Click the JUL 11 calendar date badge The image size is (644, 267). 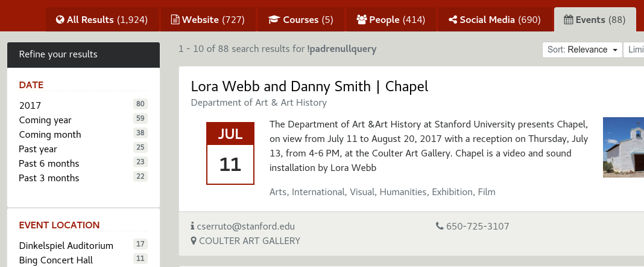click(230, 153)
